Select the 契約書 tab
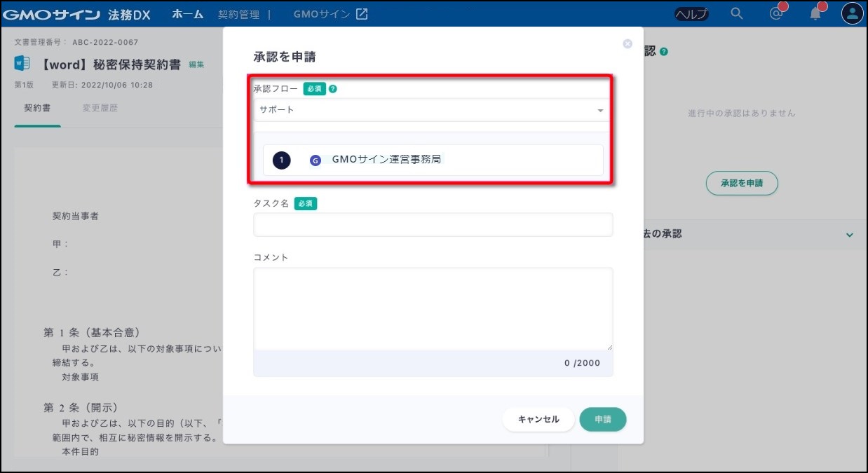 tap(37, 109)
